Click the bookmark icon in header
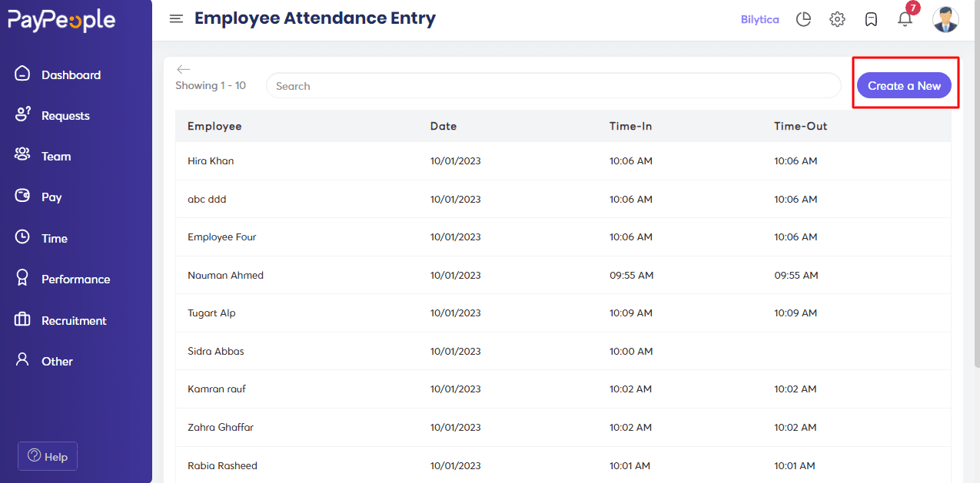This screenshot has width=980, height=483. coord(871,19)
